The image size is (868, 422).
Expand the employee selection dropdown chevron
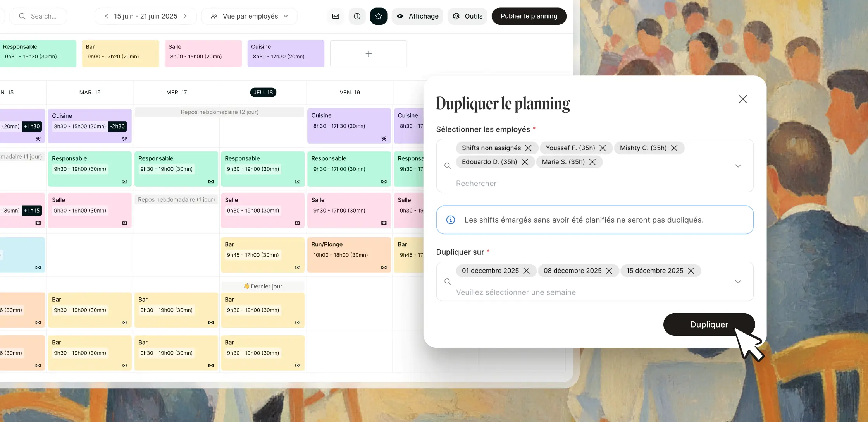(x=738, y=166)
